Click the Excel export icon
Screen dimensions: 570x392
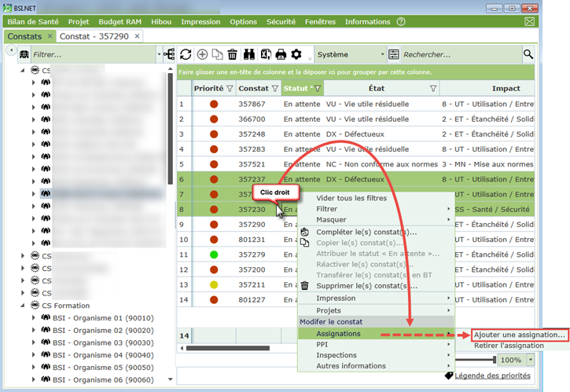[x=266, y=54]
